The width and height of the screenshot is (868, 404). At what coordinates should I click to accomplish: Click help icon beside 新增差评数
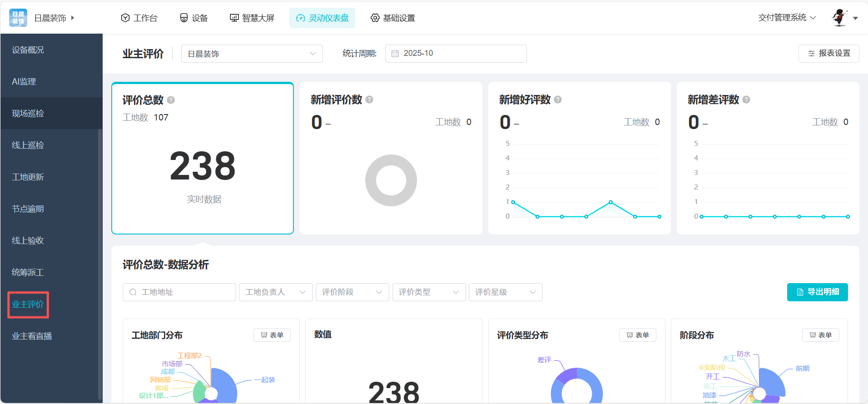click(746, 100)
